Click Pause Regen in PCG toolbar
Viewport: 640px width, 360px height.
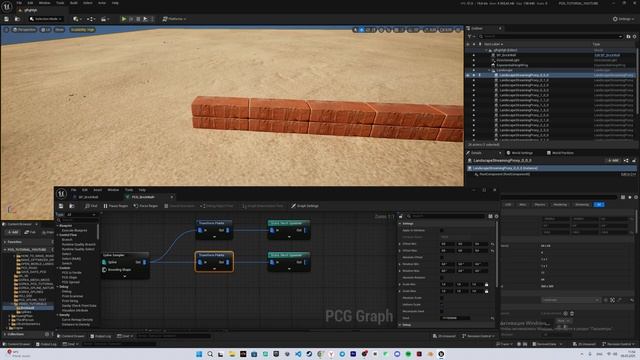click(116, 206)
